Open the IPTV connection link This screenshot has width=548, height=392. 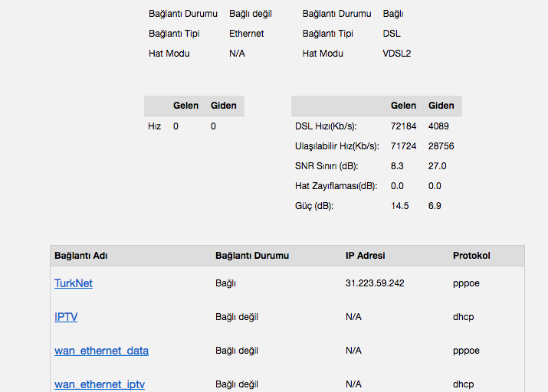[66, 317]
